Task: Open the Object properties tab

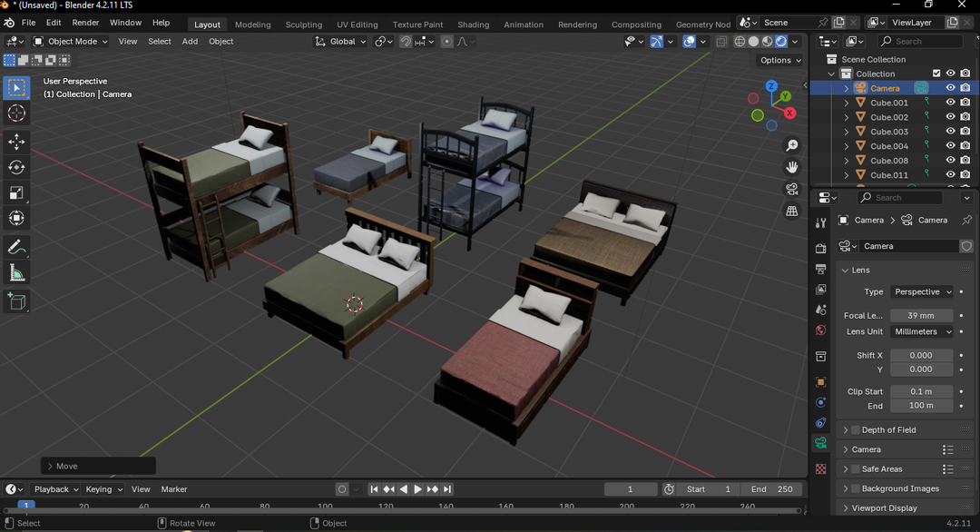Action: click(820, 382)
